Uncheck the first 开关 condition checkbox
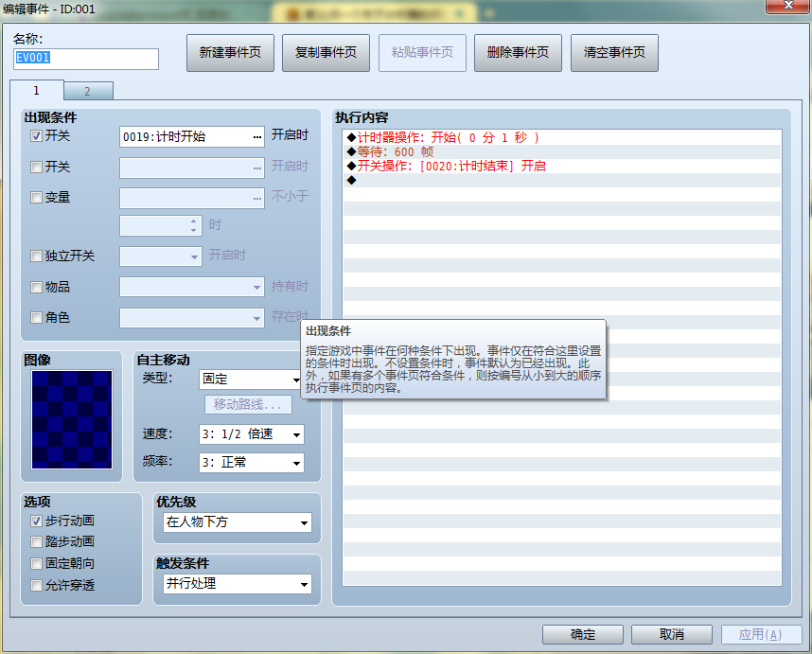Screen dimensions: 812x654 (x=36, y=136)
